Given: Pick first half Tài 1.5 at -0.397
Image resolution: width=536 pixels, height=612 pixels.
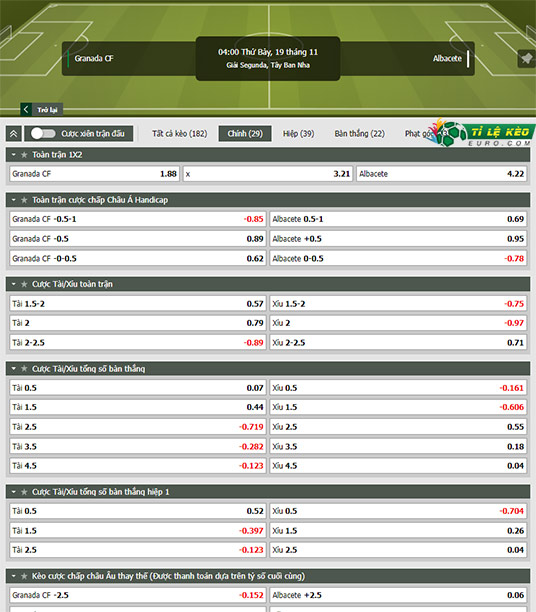Looking at the screenshot, I should (x=138, y=531).
